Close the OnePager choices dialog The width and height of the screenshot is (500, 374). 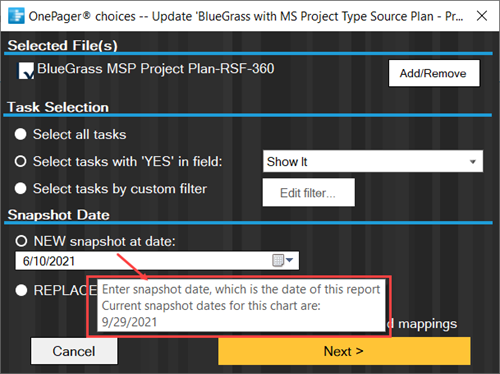pos(482,15)
